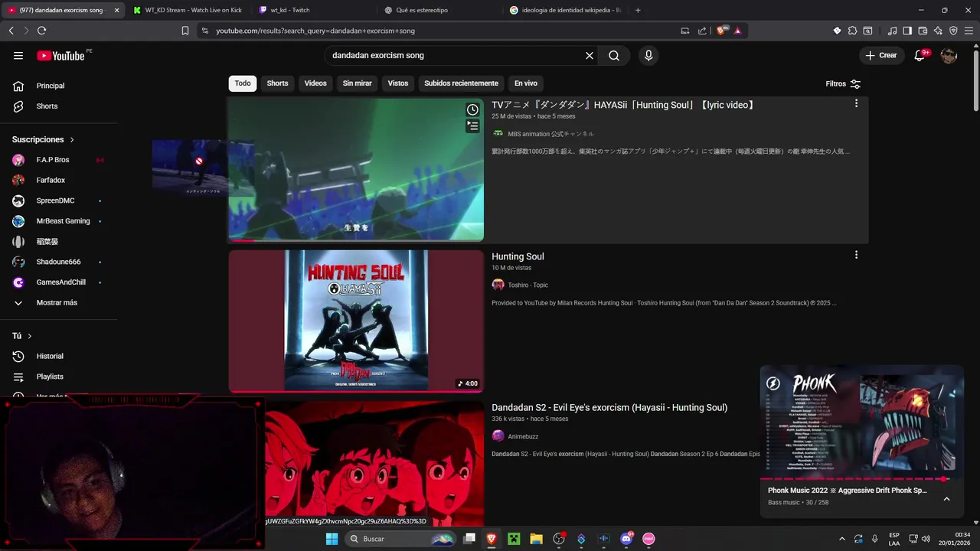Select the Vistos filter chip
Image resolution: width=980 pixels, height=551 pixels.
coord(398,83)
